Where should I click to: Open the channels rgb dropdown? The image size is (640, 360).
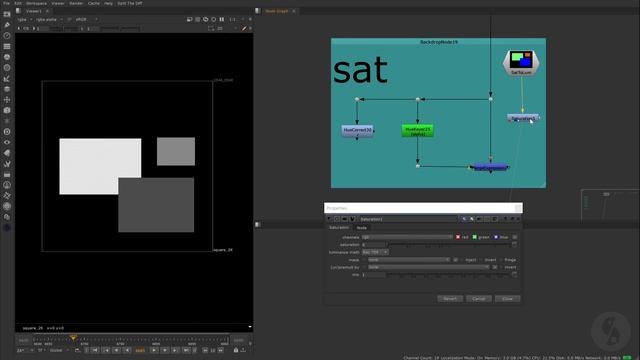coord(407,237)
